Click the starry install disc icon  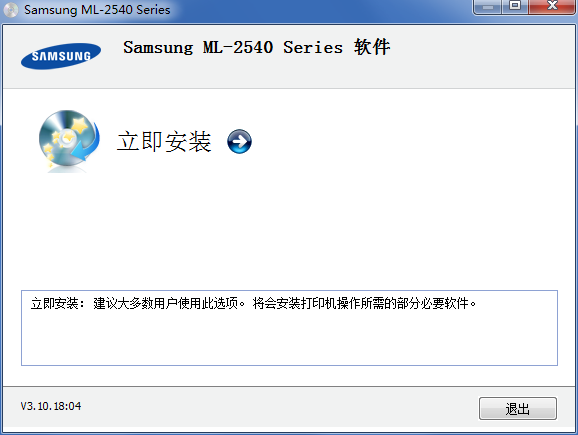[69, 141]
